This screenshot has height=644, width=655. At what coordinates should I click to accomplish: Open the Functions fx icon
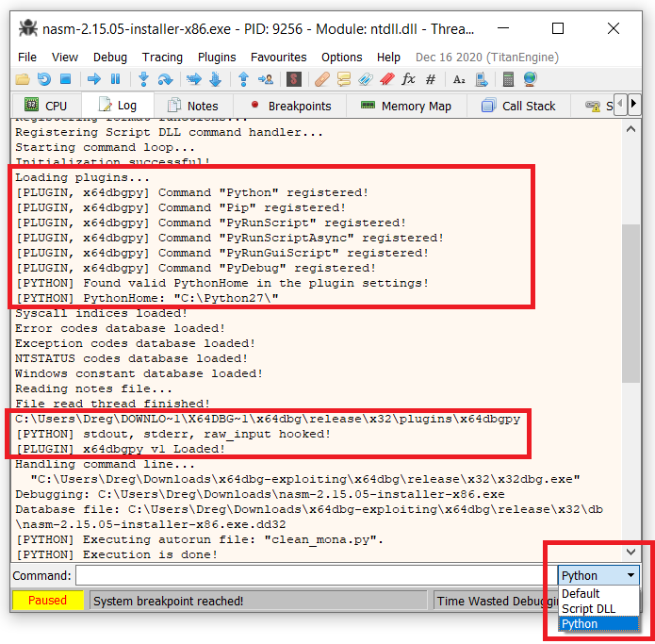408,79
